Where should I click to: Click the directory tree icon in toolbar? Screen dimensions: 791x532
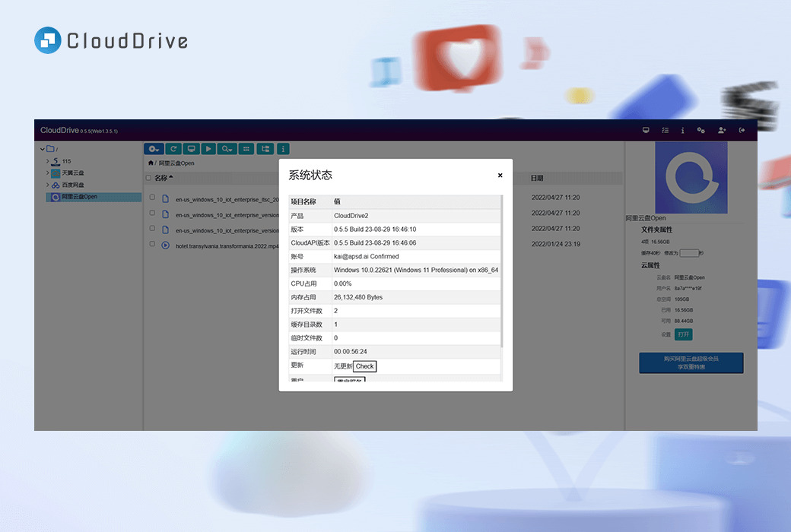pos(265,149)
